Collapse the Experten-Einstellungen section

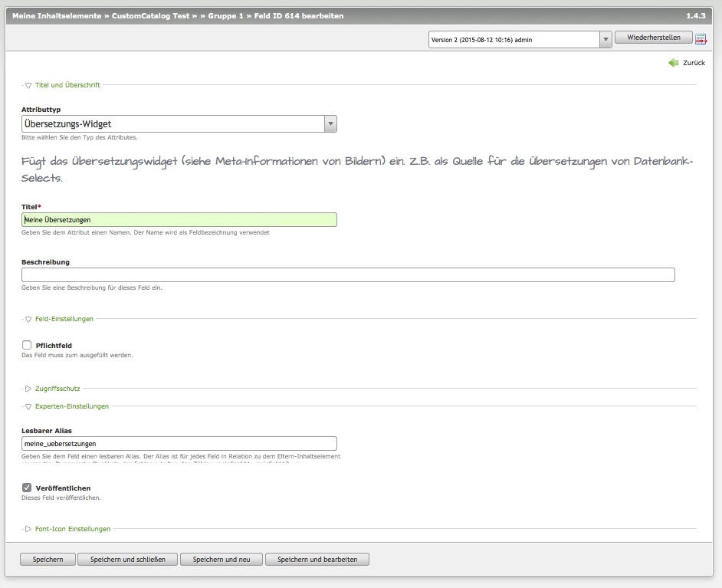click(x=71, y=406)
